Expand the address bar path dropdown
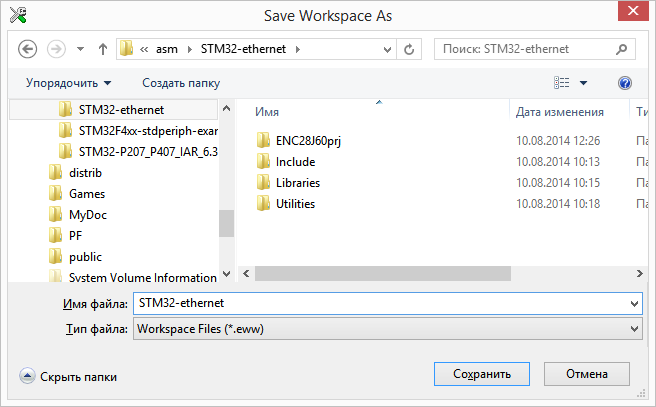The height and width of the screenshot is (407, 656). [x=387, y=49]
